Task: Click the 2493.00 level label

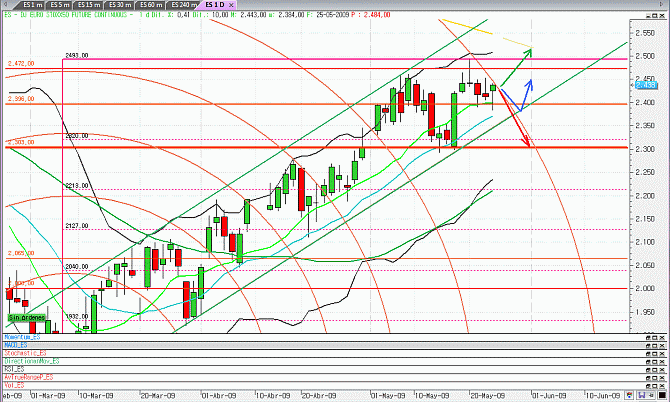Action: click(76, 56)
